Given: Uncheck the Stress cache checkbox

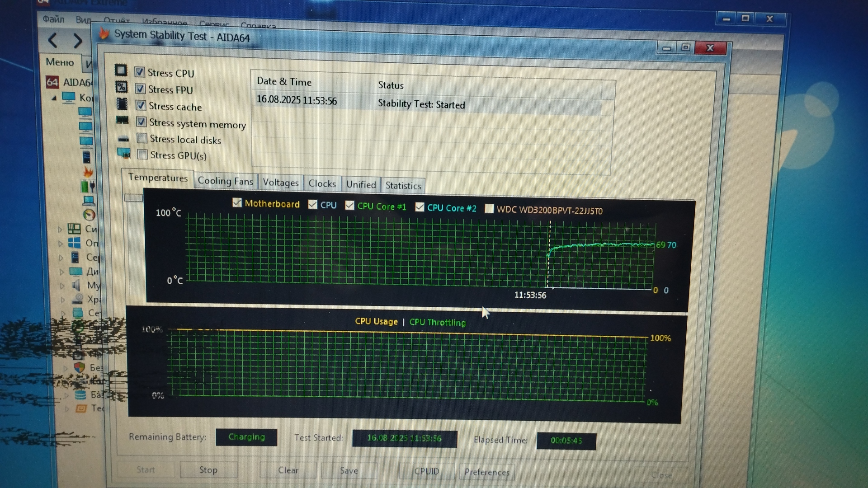Looking at the screenshot, I should point(141,105).
